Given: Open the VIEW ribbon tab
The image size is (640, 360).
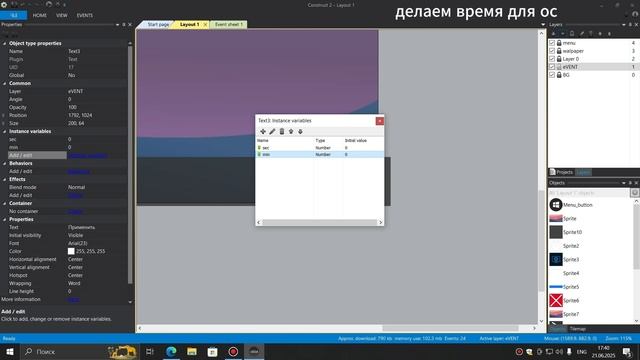Looking at the screenshot, I should pyautogui.click(x=62, y=16).
